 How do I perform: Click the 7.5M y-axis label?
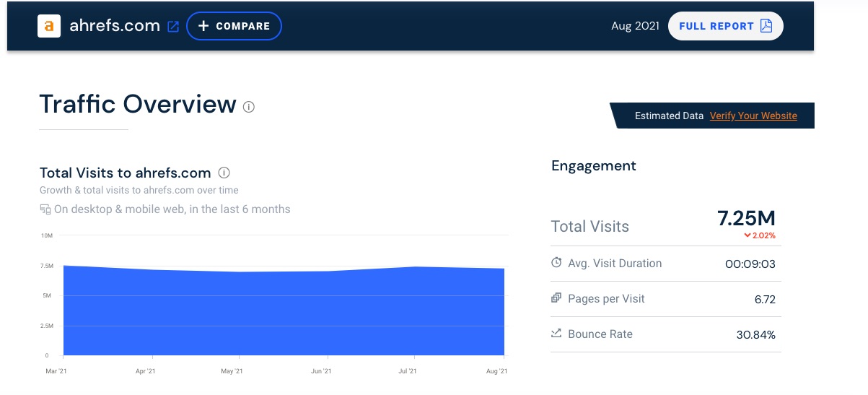[46, 266]
